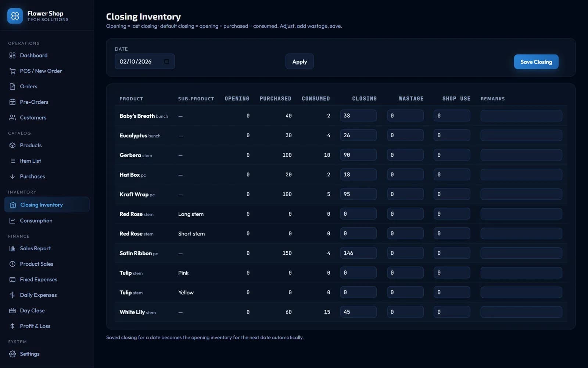Open the Consumption menu item
Viewport: 588px width, 368px height.
pyautogui.click(x=47, y=221)
